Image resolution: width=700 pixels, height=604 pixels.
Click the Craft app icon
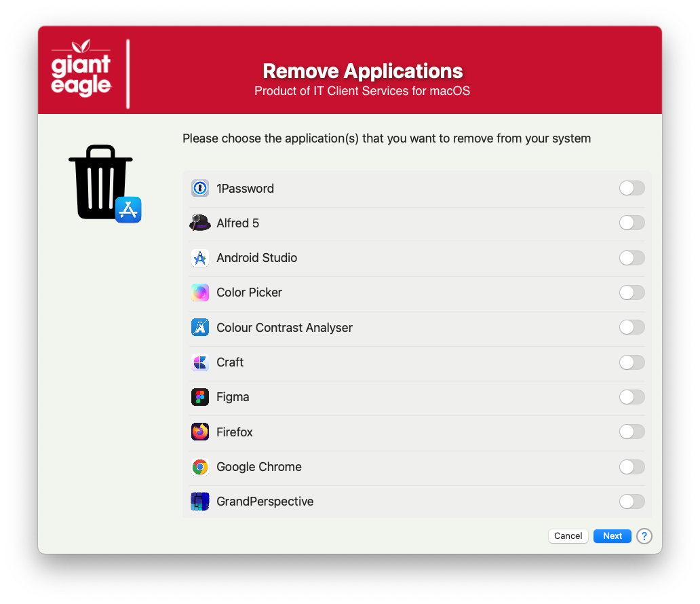coord(200,362)
